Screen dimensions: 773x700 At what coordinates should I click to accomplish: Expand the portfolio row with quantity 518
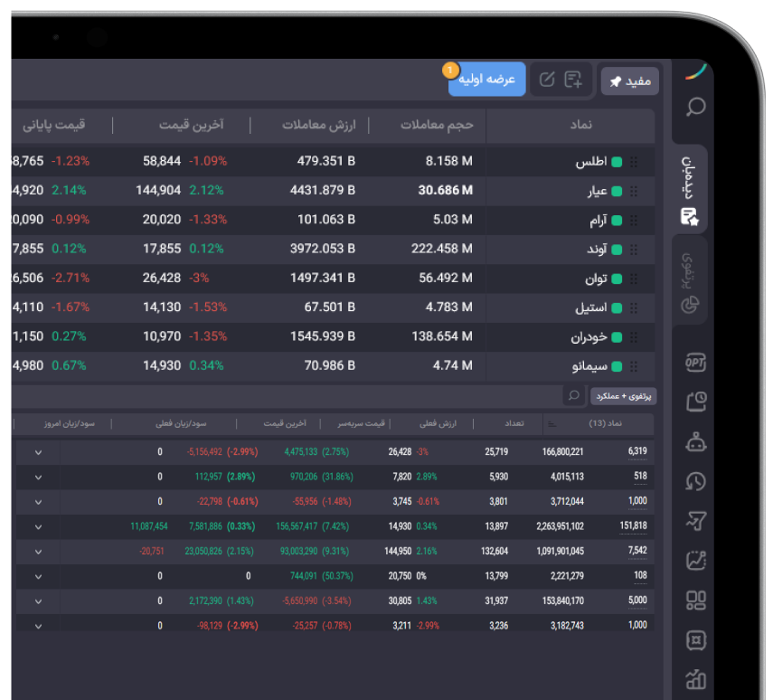click(38, 477)
